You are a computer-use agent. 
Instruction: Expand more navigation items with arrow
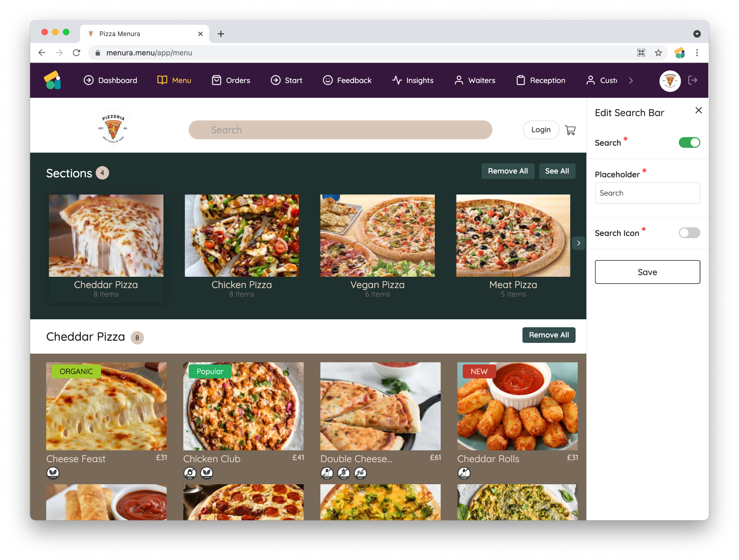pyautogui.click(x=631, y=80)
